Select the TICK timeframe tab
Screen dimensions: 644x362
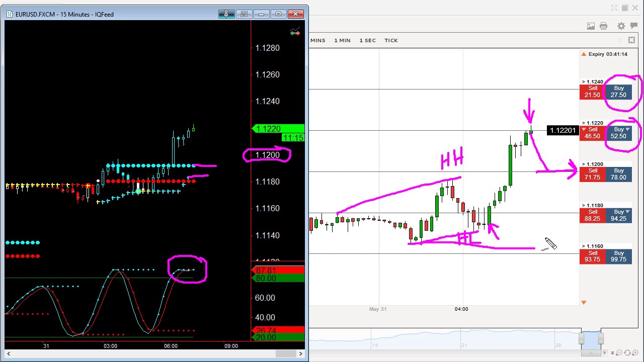[391, 40]
